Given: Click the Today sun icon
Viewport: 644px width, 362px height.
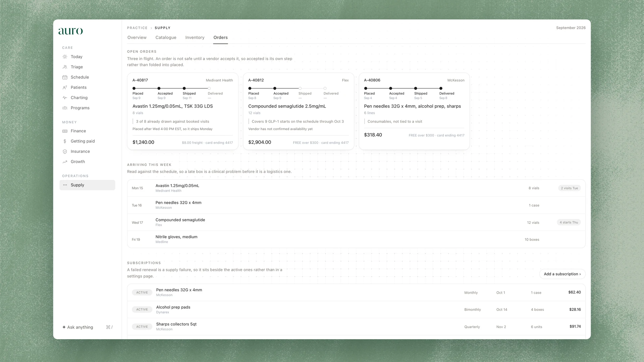Looking at the screenshot, I should click(65, 57).
